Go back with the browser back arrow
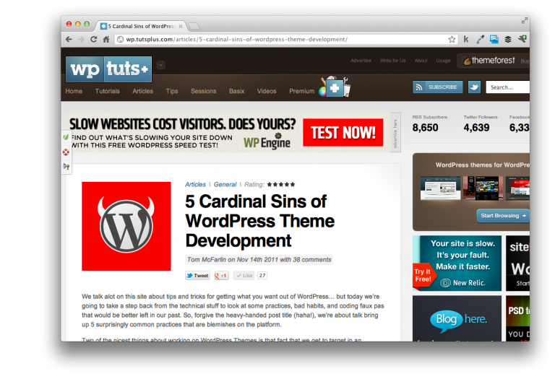 (x=69, y=40)
